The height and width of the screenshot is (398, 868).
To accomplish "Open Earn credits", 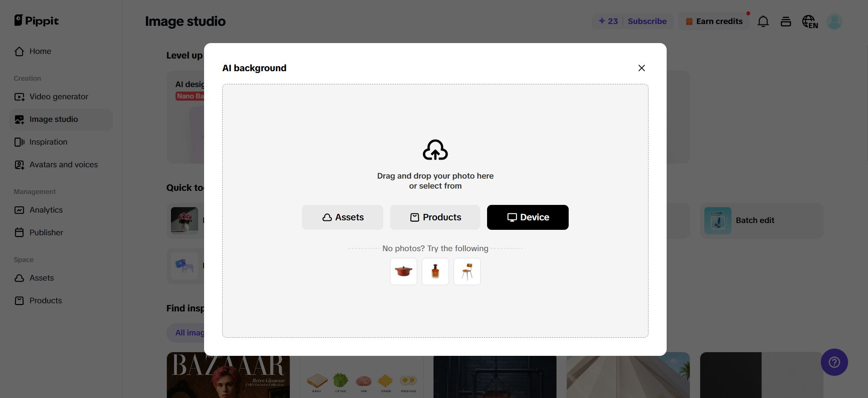I will [x=714, y=21].
